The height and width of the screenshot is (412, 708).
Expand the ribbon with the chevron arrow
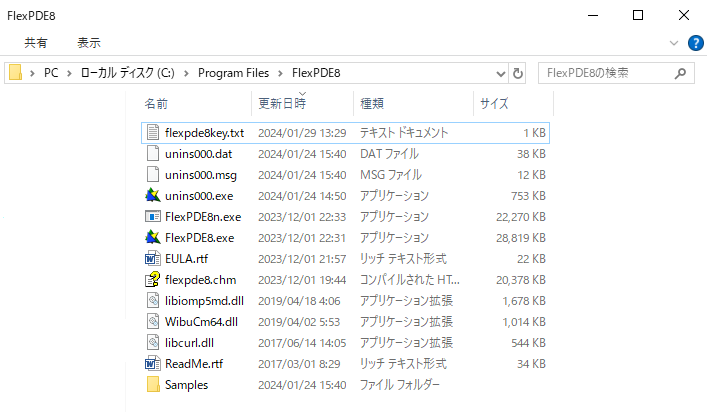point(674,43)
